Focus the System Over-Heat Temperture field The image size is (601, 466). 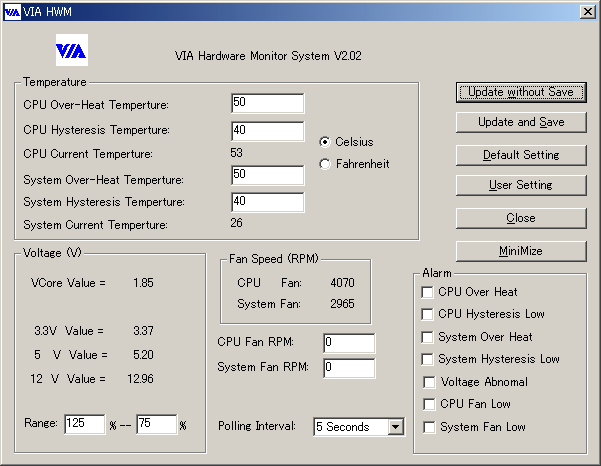(268, 175)
